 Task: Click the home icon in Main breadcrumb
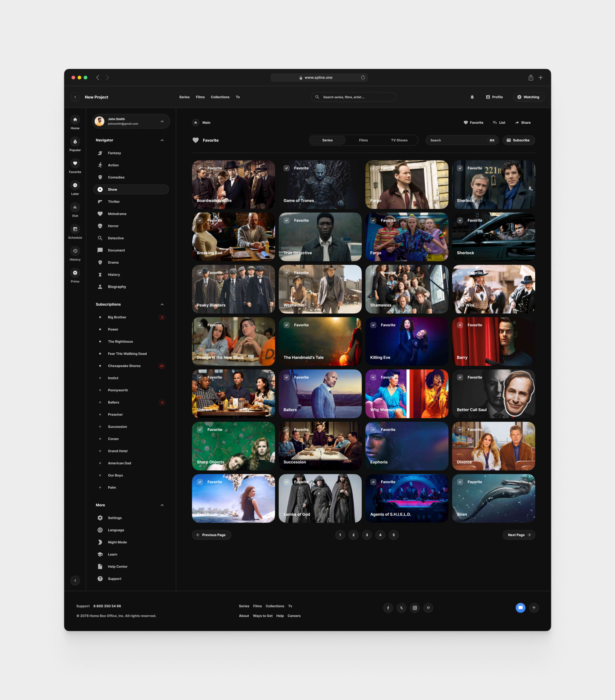(x=196, y=122)
